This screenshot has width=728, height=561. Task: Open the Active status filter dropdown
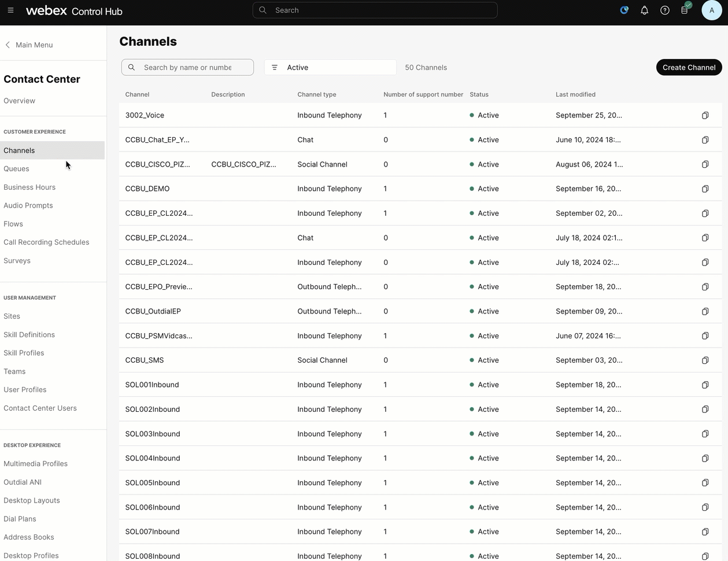tap(330, 68)
